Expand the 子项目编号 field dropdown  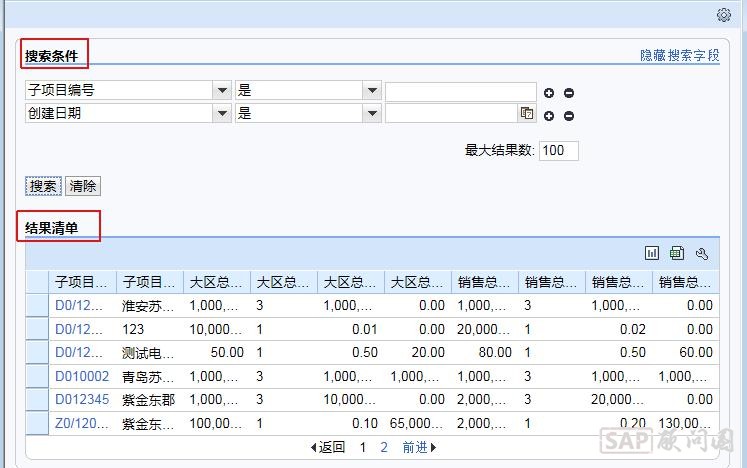[x=222, y=91]
